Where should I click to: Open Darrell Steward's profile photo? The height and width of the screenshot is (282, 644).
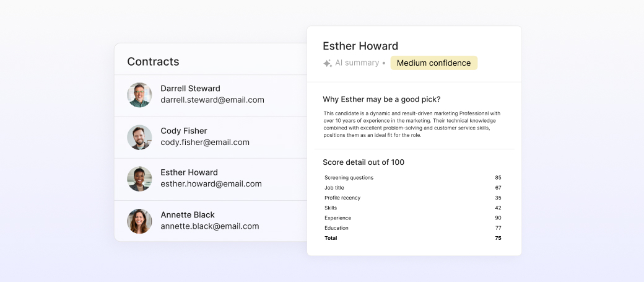(139, 95)
